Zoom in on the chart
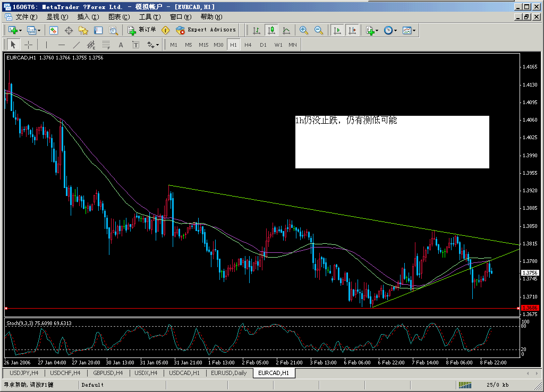The width and height of the screenshot is (544, 392). coord(304,30)
